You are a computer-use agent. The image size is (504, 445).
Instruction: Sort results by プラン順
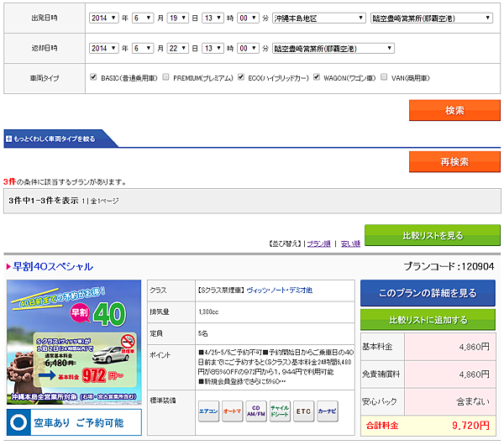[318, 243]
